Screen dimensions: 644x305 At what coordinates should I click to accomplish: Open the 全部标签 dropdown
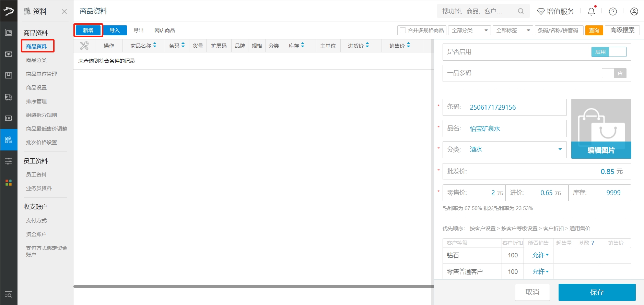click(x=513, y=30)
